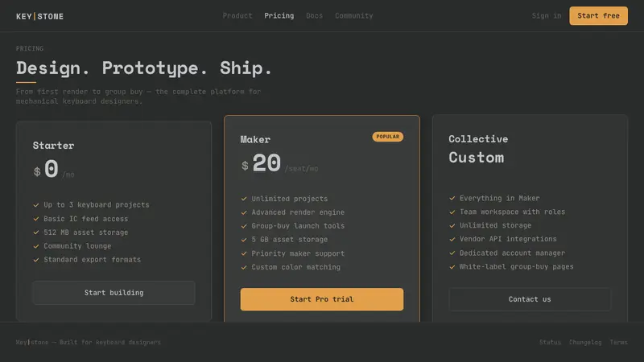Click checkmark beside Up to 3 keyboard projects
Viewport: 644px width, 362px height.
[x=36, y=205]
